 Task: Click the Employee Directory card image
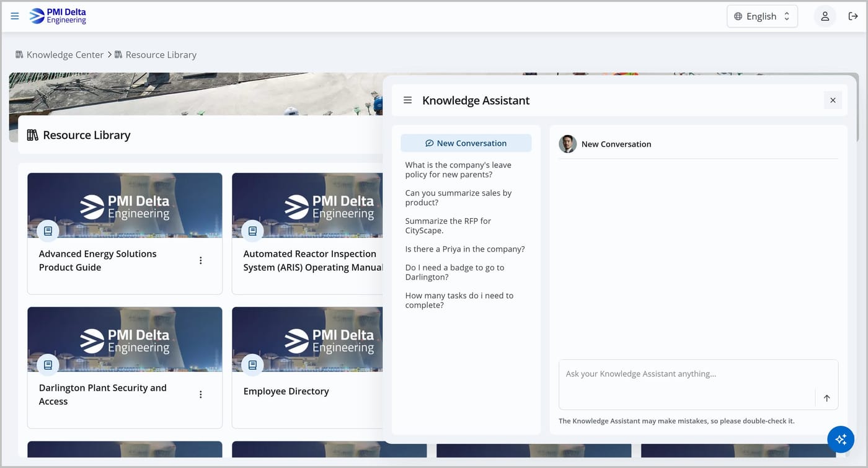pyautogui.click(x=308, y=339)
